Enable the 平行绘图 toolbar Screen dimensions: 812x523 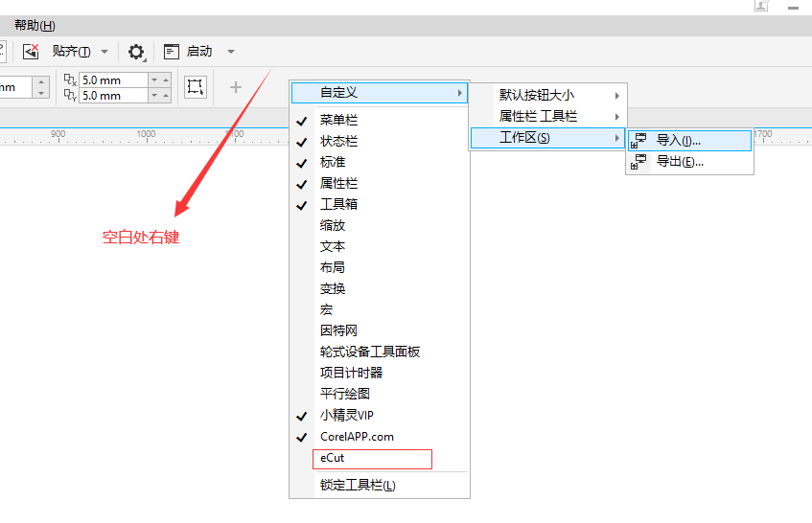coord(380,395)
